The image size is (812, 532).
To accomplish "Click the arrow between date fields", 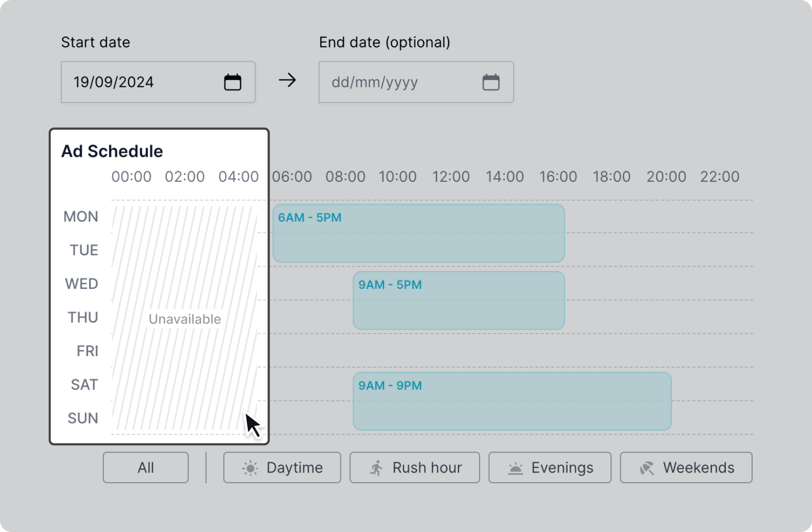I will (287, 80).
